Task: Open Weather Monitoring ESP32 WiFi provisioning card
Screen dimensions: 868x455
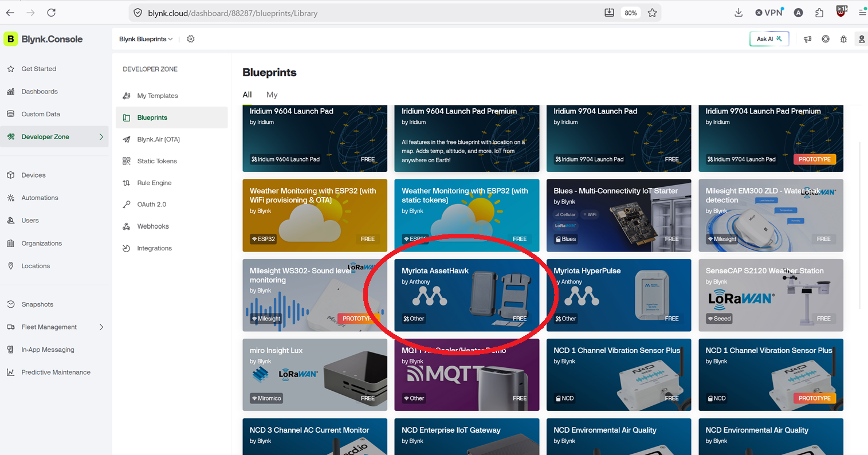Action: [315, 215]
